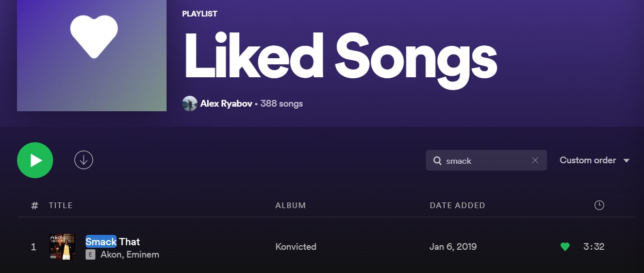The width and height of the screenshot is (644, 273).
Task: Open the Custom order sort dropdown
Action: (x=595, y=160)
